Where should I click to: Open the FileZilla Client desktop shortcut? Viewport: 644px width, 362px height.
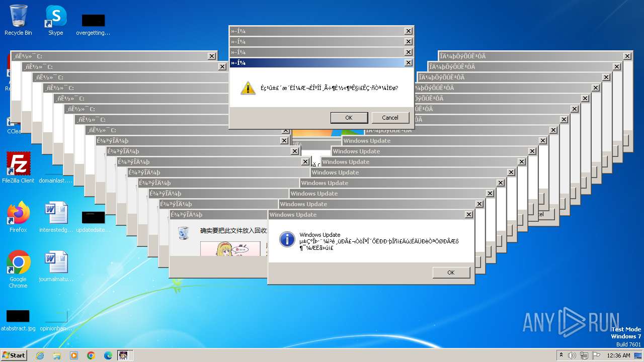click(18, 167)
